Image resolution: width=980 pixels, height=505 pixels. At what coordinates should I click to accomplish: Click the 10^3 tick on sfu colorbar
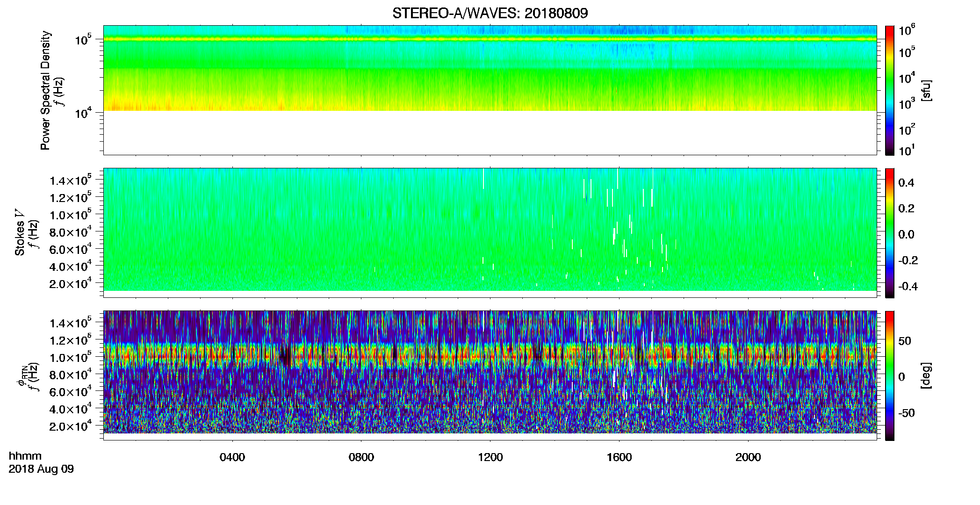pos(907,104)
